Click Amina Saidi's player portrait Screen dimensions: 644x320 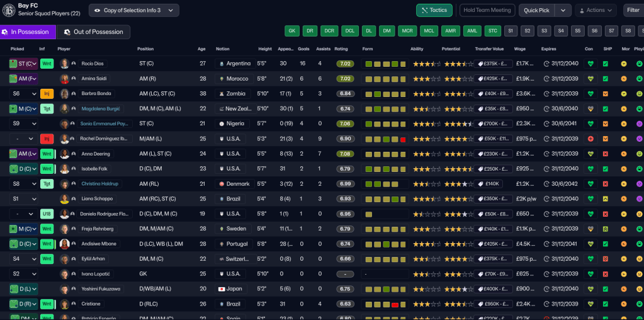click(x=64, y=79)
